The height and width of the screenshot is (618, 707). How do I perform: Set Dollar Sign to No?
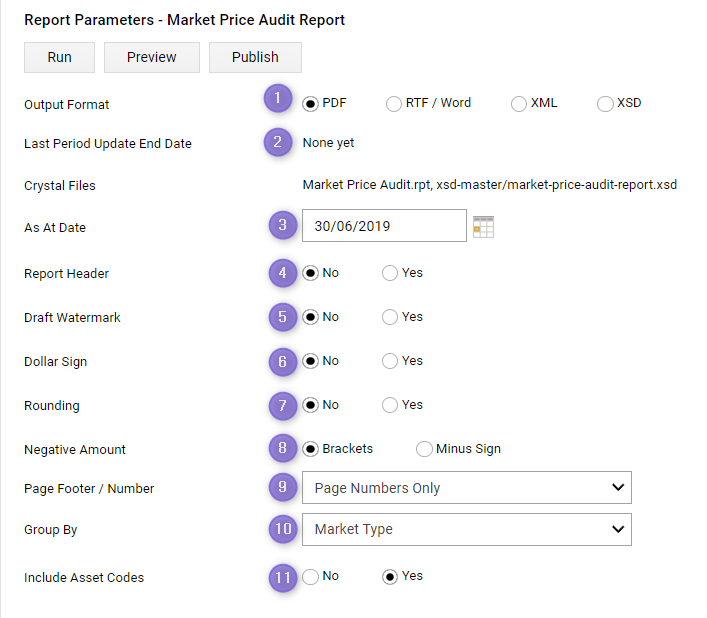(310, 361)
